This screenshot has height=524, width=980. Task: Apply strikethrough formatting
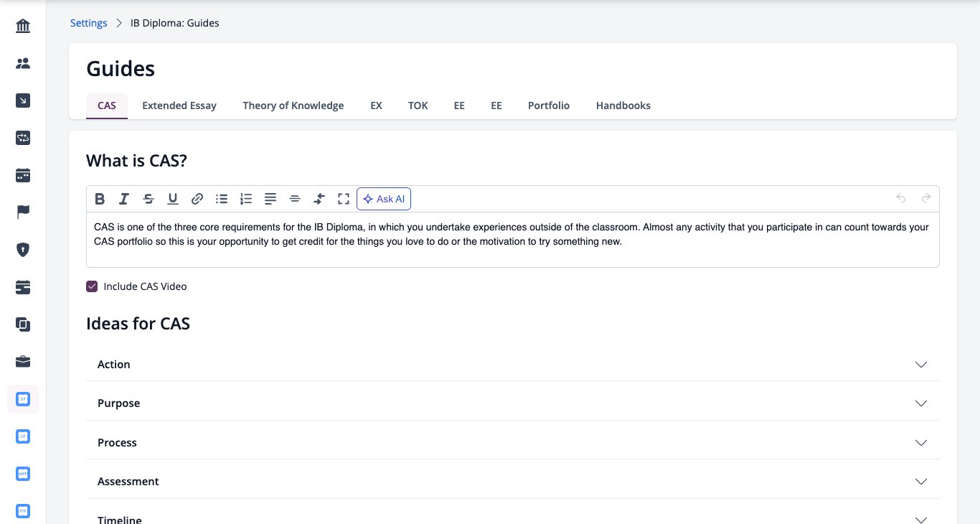[x=149, y=199]
